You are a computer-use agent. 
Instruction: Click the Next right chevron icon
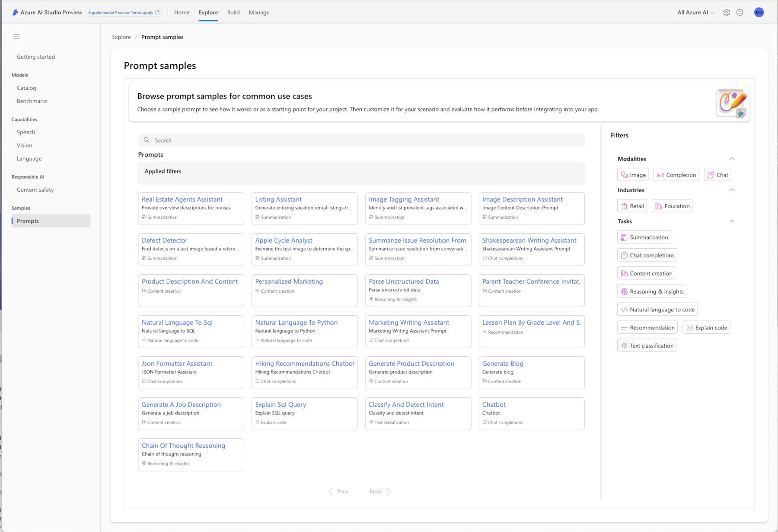pos(389,491)
